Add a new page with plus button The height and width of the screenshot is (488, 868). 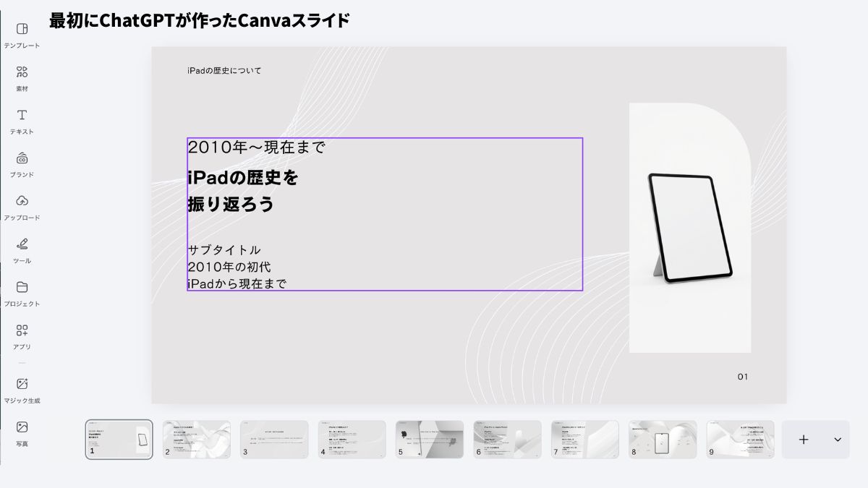(804, 440)
